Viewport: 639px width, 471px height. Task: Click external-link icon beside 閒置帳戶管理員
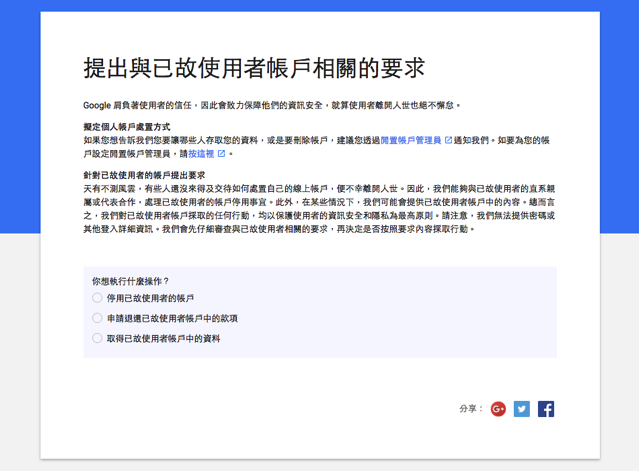pyautogui.click(x=448, y=140)
